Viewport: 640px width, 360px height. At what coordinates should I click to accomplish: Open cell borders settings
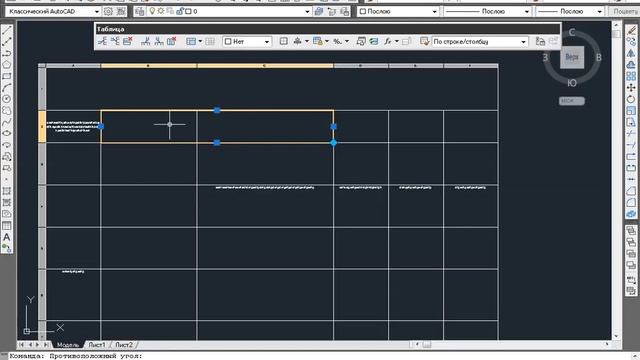click(283, 41)
